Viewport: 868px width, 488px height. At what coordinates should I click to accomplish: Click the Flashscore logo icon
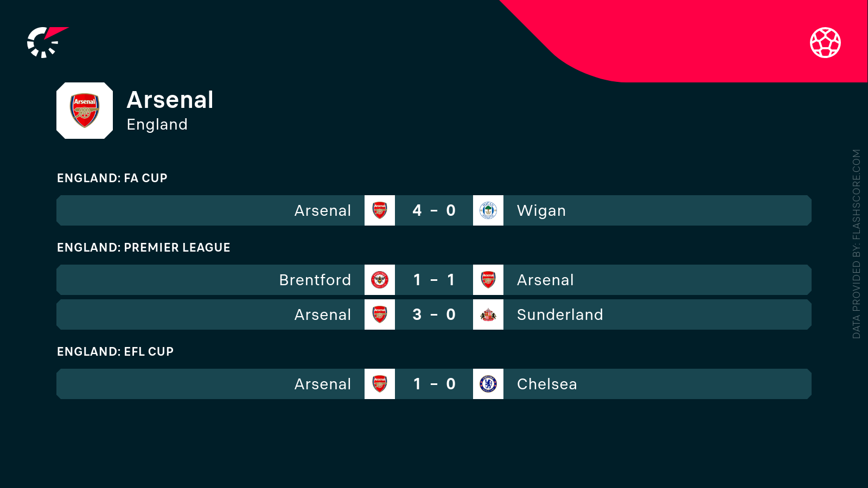(47, 42)
